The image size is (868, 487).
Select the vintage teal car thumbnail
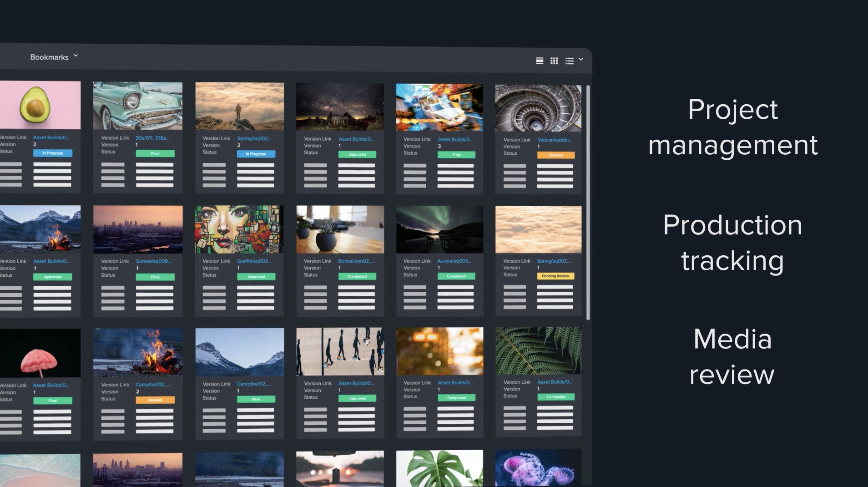click(137, 106)
